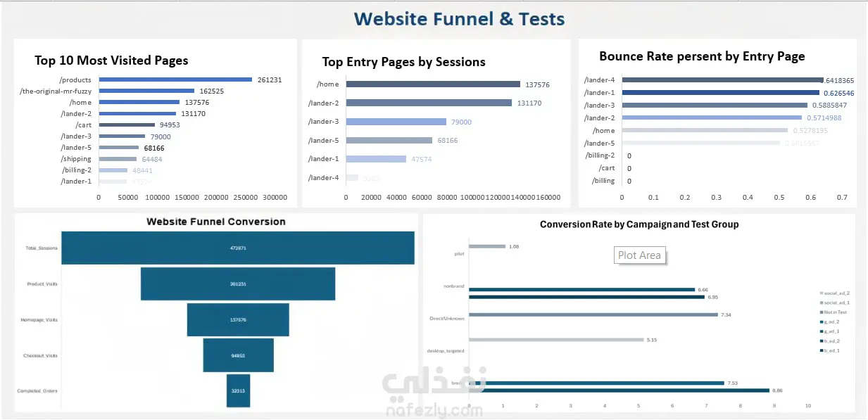Click the Top 10 Most Visited Pages title

coord(111,61)
